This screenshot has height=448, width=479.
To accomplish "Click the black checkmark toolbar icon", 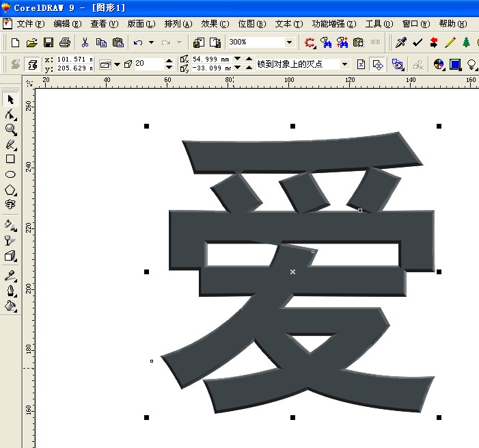I will click(x=418, y=42).
